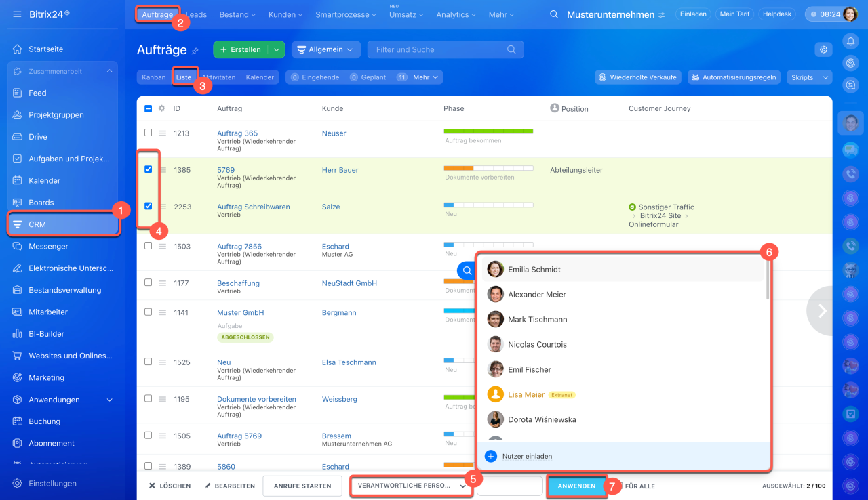Switch to the Kanban view tab
868x500 pixels.
[x=153, y=77]
